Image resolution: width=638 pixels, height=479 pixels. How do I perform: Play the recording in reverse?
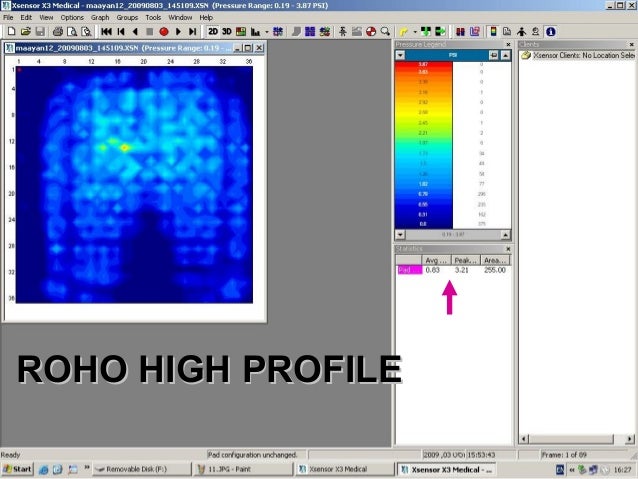click(x=135, y=31)
